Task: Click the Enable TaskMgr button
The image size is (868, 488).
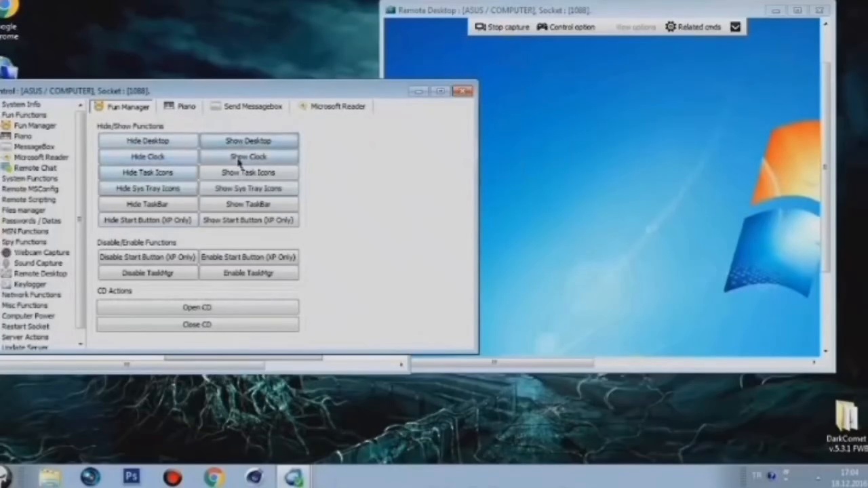Action: click(x=248, y=273)
